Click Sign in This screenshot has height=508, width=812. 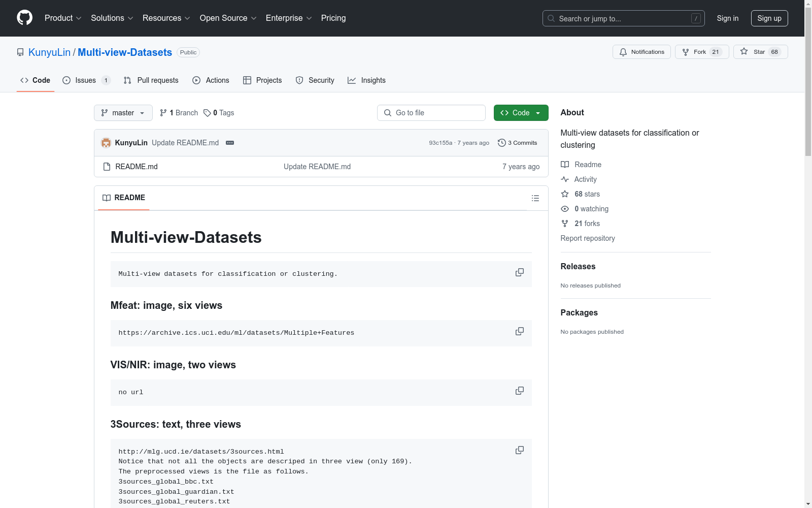tap(727, 18)
